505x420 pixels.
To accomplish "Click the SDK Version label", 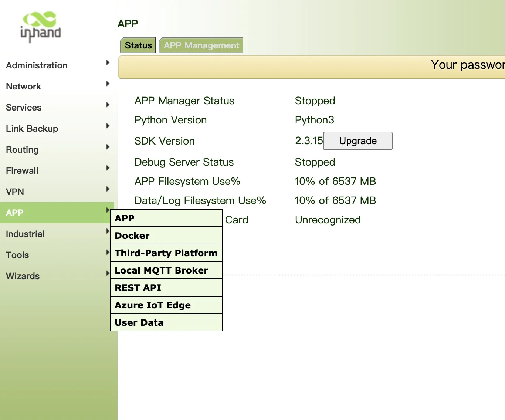I will (165, 141).
